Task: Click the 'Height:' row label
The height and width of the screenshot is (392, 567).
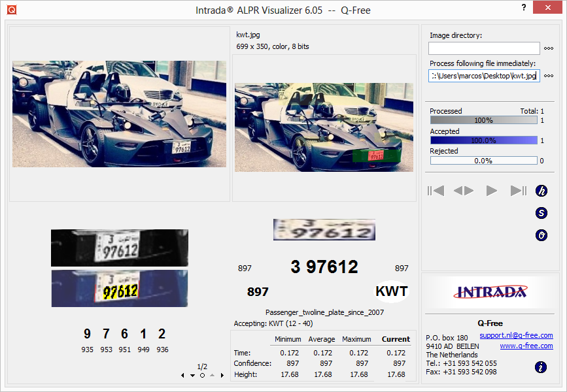Action: click(x=245, y=374)
